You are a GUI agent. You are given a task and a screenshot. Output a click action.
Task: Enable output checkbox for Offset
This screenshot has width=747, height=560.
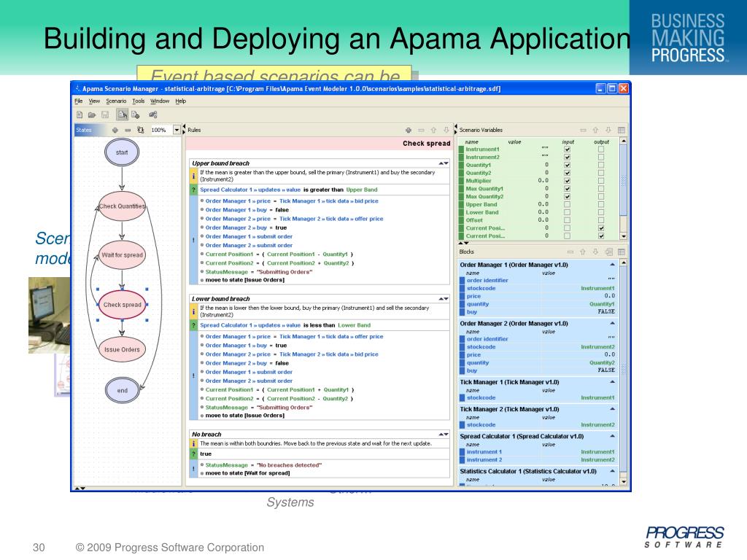click(x=601, y=220)
